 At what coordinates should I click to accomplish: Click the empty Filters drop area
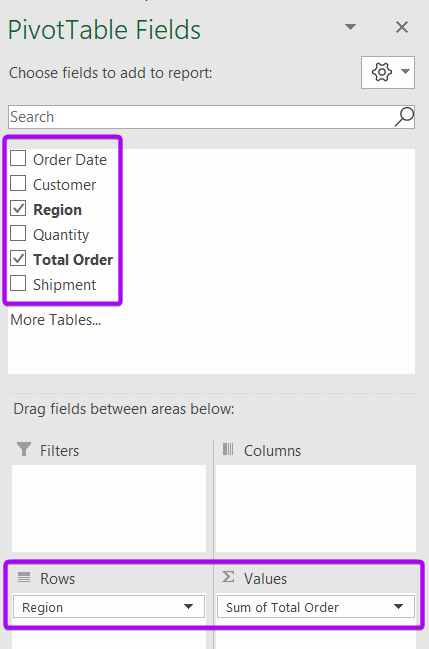coord(109,508)
